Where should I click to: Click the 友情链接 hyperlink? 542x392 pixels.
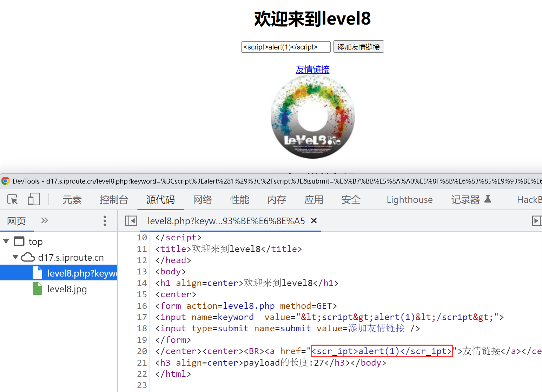(312, 69)
